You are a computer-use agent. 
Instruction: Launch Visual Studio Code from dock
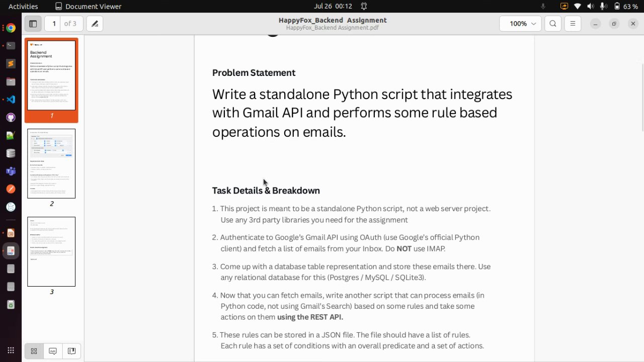click(x=11, y=100)
